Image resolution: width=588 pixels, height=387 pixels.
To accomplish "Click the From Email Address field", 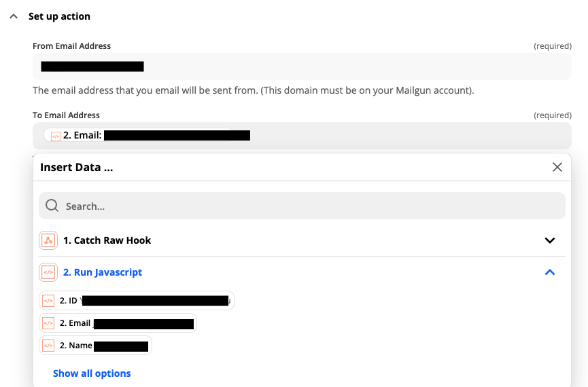I will coord(302,67).
